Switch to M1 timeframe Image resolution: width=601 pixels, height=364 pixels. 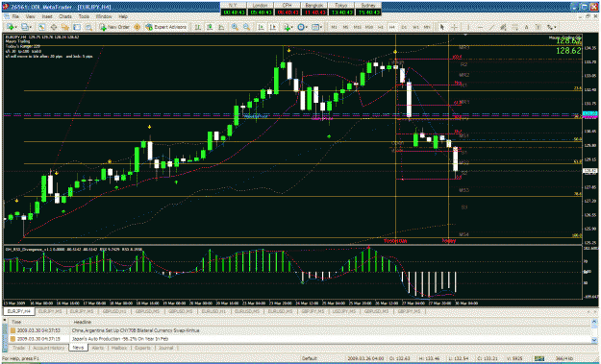[x=335, y=27]
